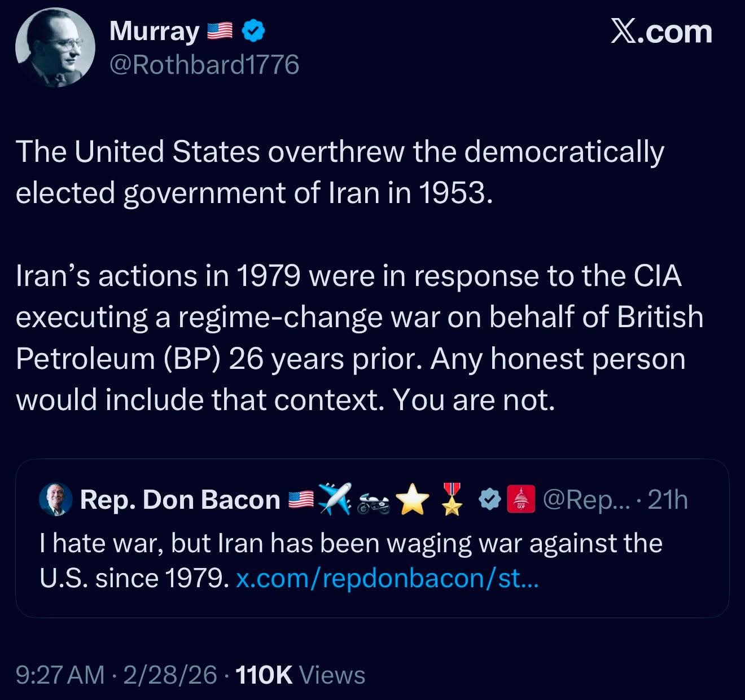Screen dimensions: 745x700
Task: Click Murray's profile picture
Action: (55, 47)
